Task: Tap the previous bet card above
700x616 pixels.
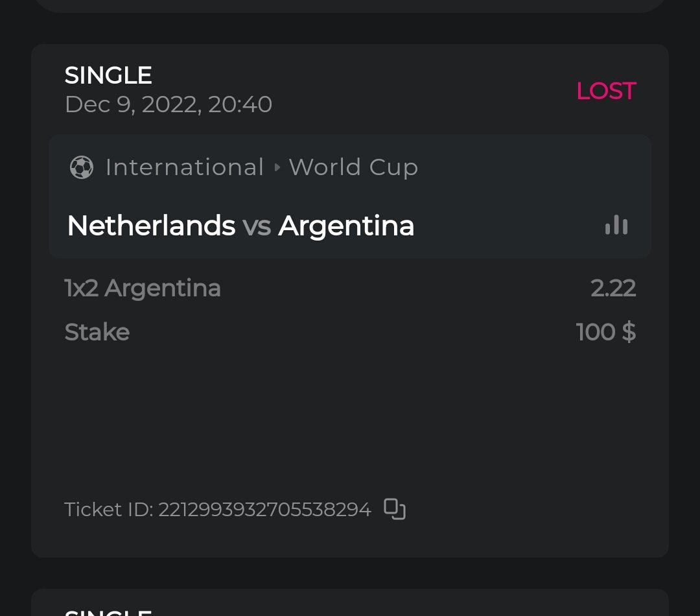Action: click(x=350, y=5)
